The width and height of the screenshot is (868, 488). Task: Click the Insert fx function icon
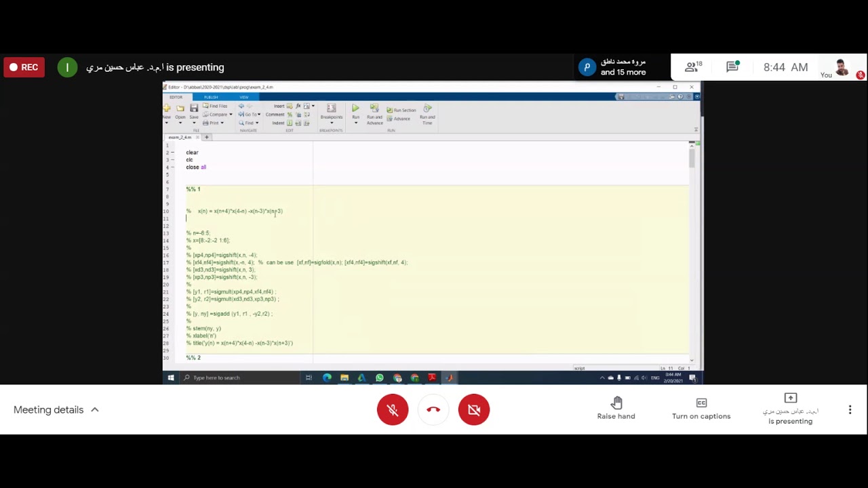pyautogui.click(x=298, y=106)
